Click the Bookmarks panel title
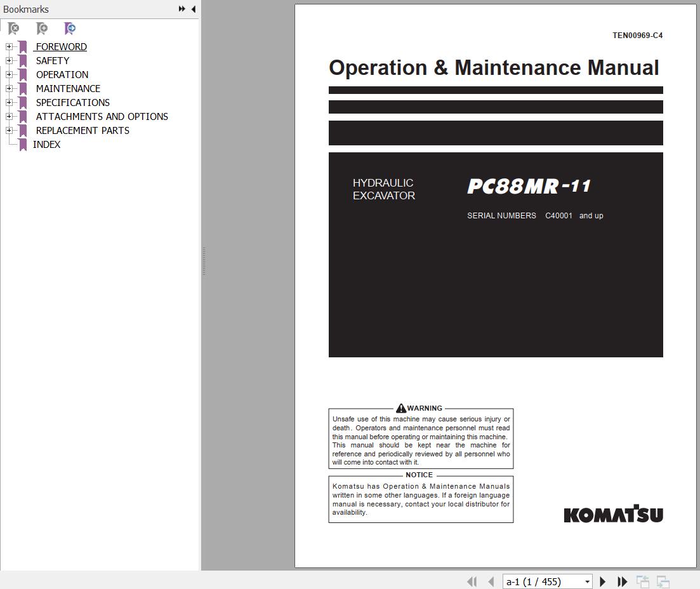 click(x=26, y=9)
